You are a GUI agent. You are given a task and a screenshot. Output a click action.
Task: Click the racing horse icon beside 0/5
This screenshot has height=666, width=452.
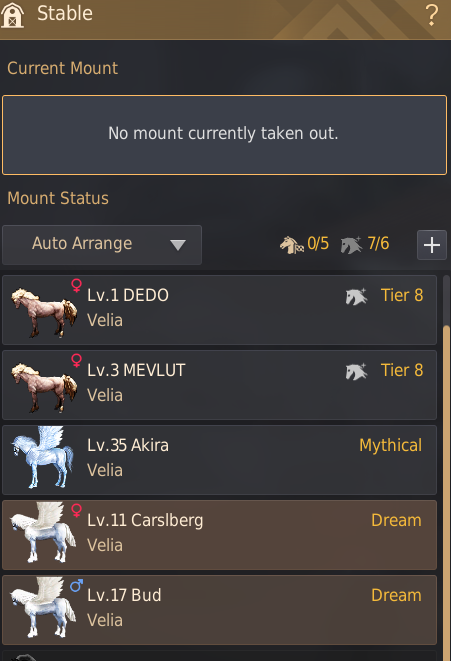pyautogui.click(x=292, y=245)
